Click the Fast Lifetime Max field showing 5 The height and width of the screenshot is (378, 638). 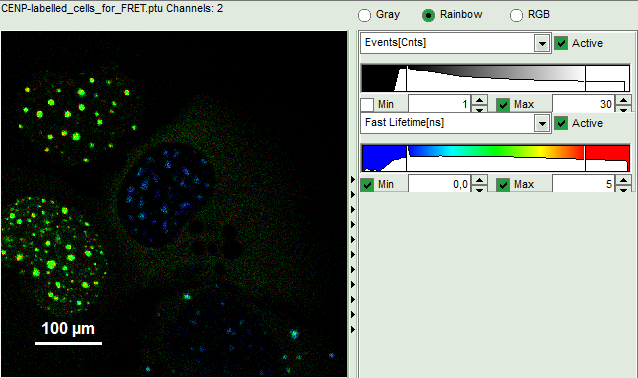tap(583, 184)
